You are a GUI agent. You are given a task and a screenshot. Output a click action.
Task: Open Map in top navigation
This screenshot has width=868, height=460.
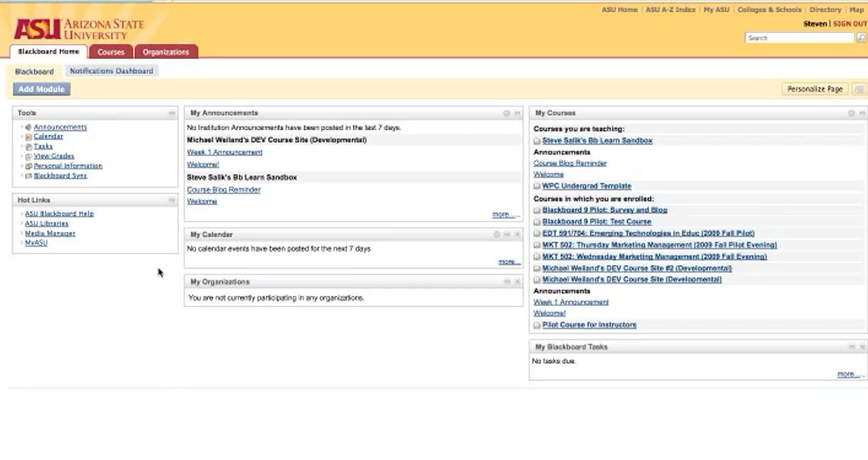[x=856, y=10]
